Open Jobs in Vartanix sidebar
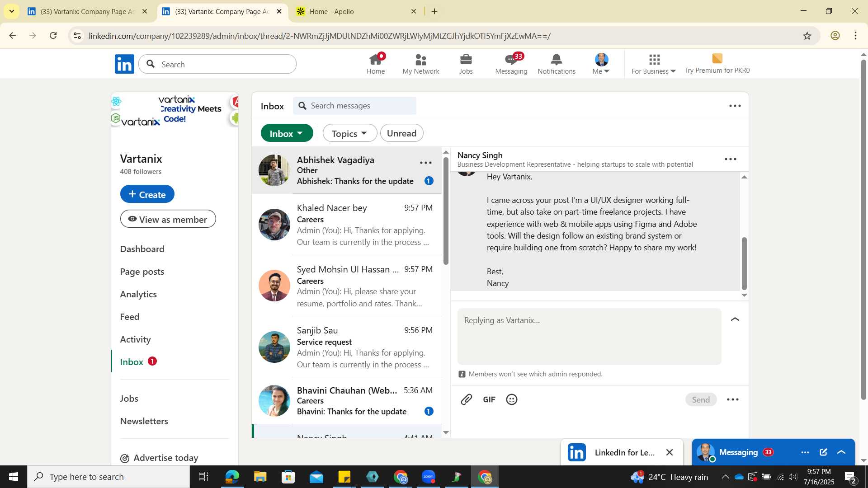868x488 pixels. [x=129, y=399]
